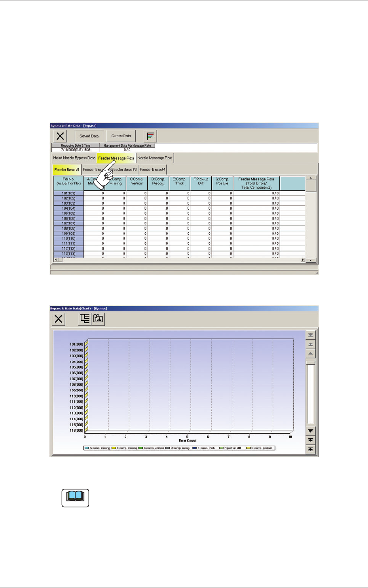Click the Recording Date & Time value field
The height and width of the screenshot is (588, 368).
[76, 150]
